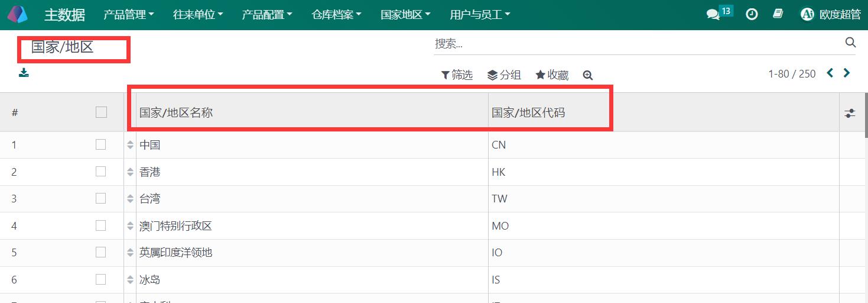Click the drag handle for 中国 row
The image size is (868, 303).
[x=131, y=145]
